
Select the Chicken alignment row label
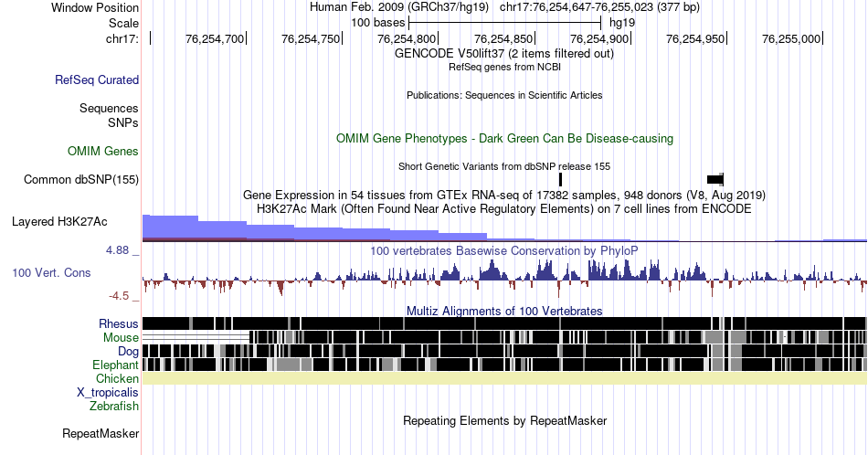(117, 378)
